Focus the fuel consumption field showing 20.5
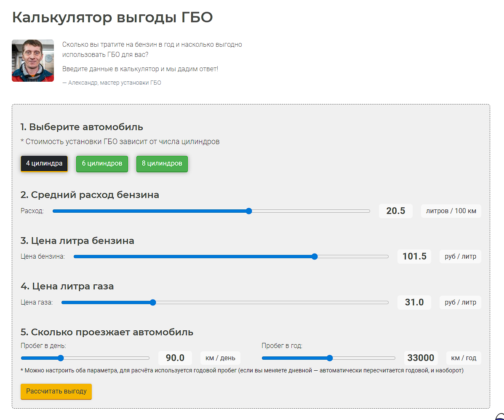Screen dimensions: 504x420 click(x=395, y=211)
